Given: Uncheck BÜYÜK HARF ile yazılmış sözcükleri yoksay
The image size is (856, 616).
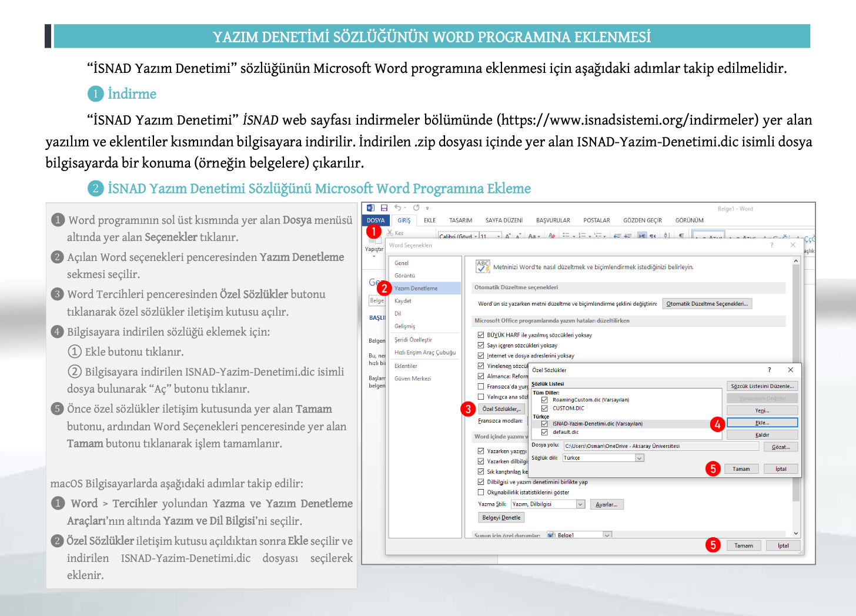Looking at the screenshot, I should 481,335.
